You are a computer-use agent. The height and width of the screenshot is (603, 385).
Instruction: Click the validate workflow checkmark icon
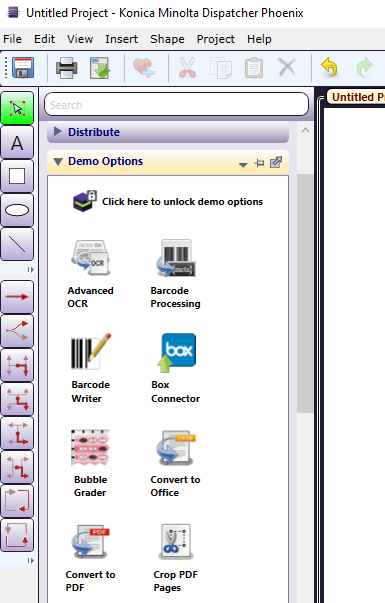click(x=100, y=68)
